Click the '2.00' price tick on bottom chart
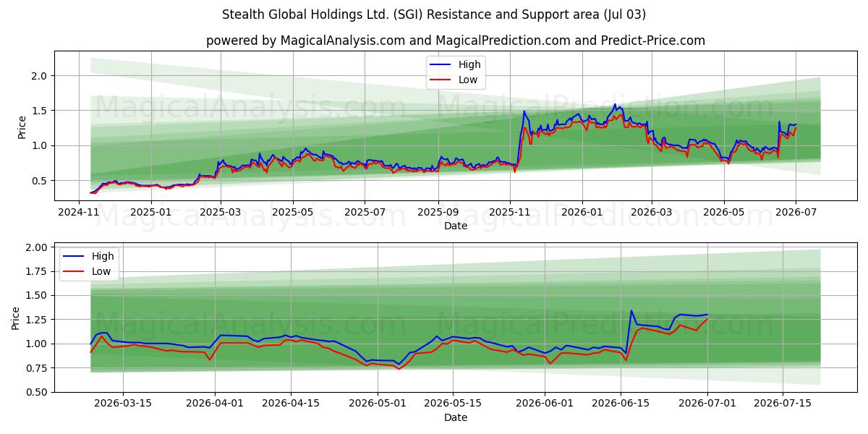Screen dimensions: 868x434 (36, 247)
